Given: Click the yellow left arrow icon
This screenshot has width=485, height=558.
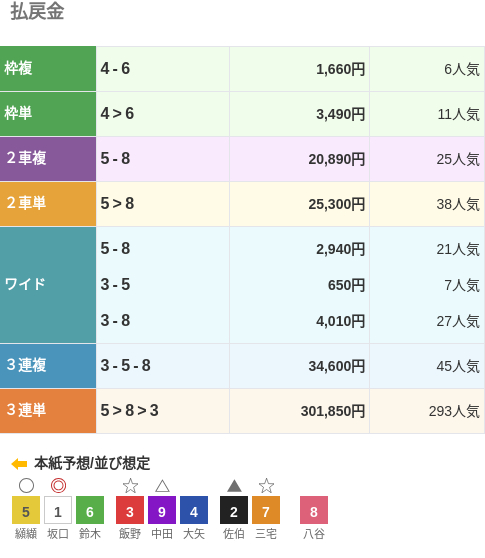Looking at the screenshot, I should pos(19,464).
